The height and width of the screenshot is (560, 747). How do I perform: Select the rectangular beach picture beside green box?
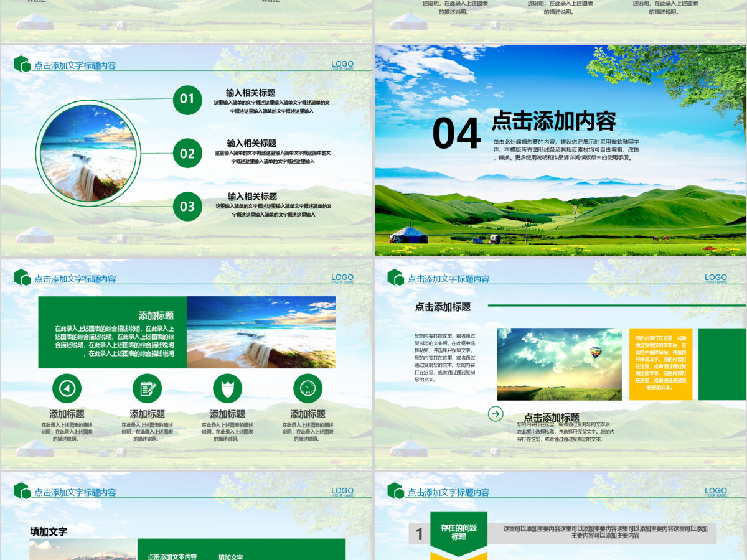261,332
